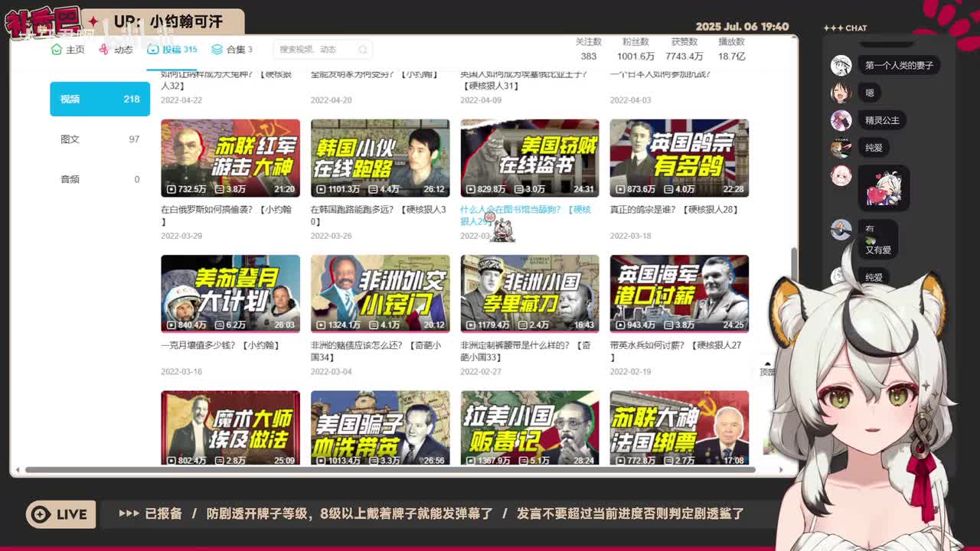980x551 pixels.
Task: Click the play-count icon beside 1324.1万
Action: click(322, 324)
